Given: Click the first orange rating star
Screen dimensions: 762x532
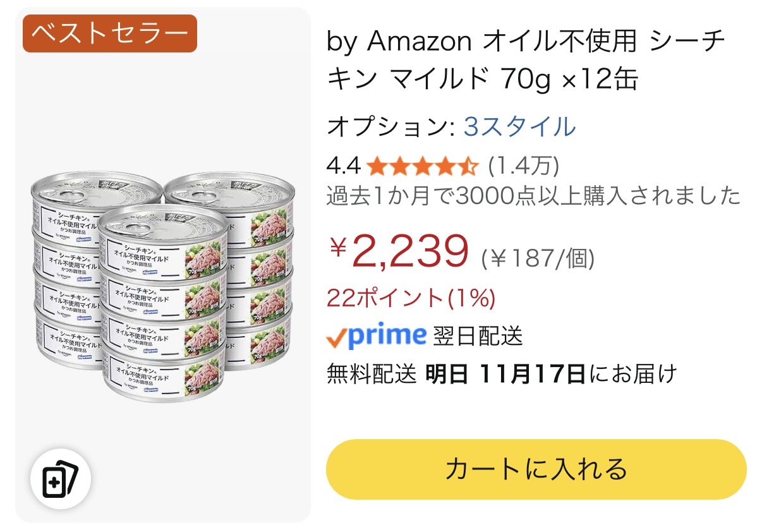Looking at the screenshot, I should click(377, 166).
